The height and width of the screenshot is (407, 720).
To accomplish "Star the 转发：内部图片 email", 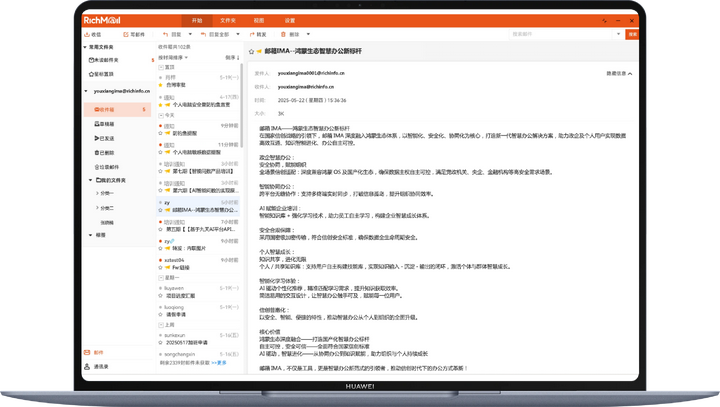I will coord(160,249).
